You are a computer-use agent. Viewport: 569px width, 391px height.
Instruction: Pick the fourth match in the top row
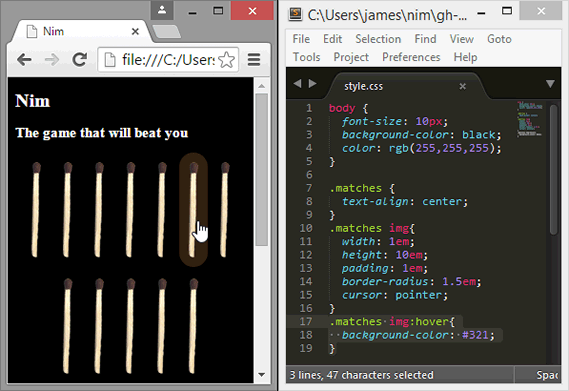(x=131, y=210)
